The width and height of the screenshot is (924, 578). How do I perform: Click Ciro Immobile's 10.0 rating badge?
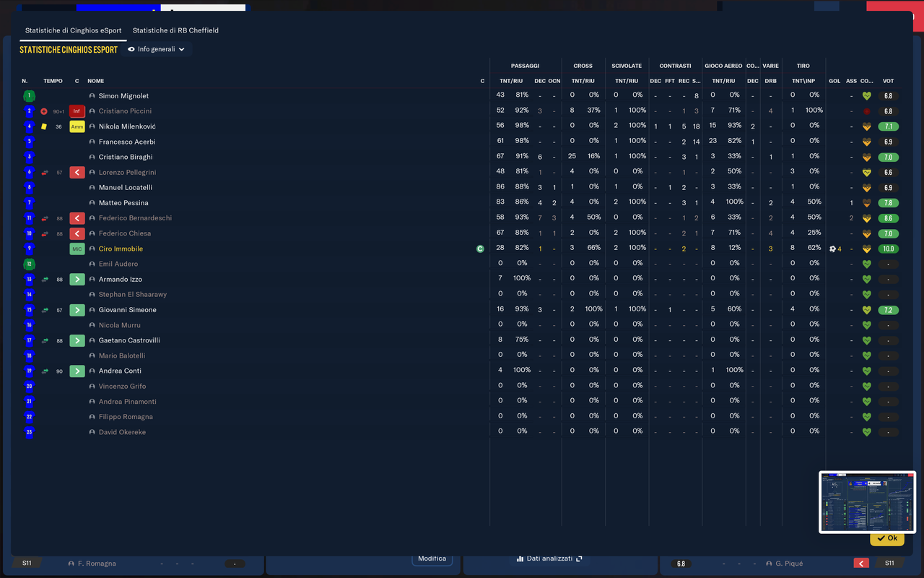coord(888,249)
